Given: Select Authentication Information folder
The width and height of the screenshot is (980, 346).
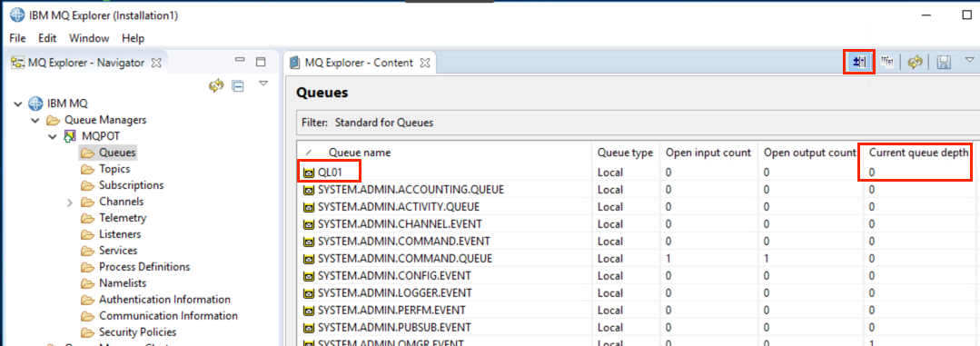Looking at the screenshot, I should point(164,299).
